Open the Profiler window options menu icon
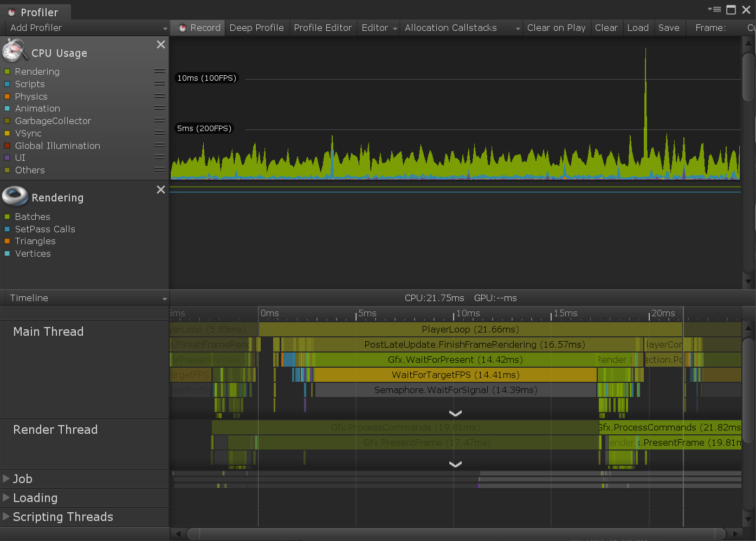 (x=714, y=9)
